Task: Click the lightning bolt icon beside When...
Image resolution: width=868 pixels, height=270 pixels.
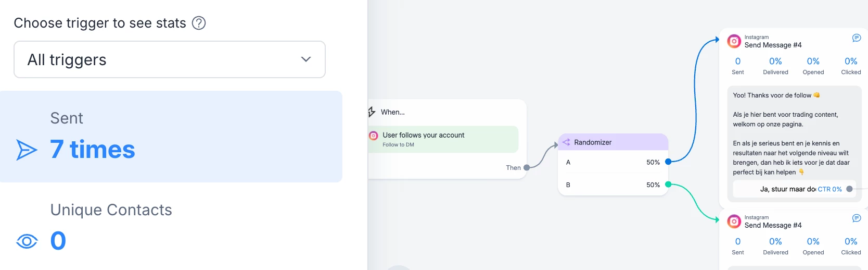Action: pos(372,112)
